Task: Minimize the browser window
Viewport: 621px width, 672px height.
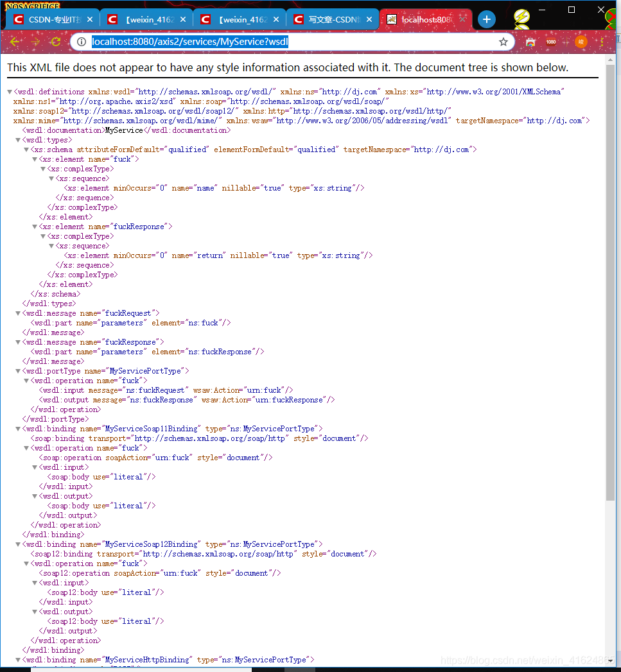Action: [542, 10]
